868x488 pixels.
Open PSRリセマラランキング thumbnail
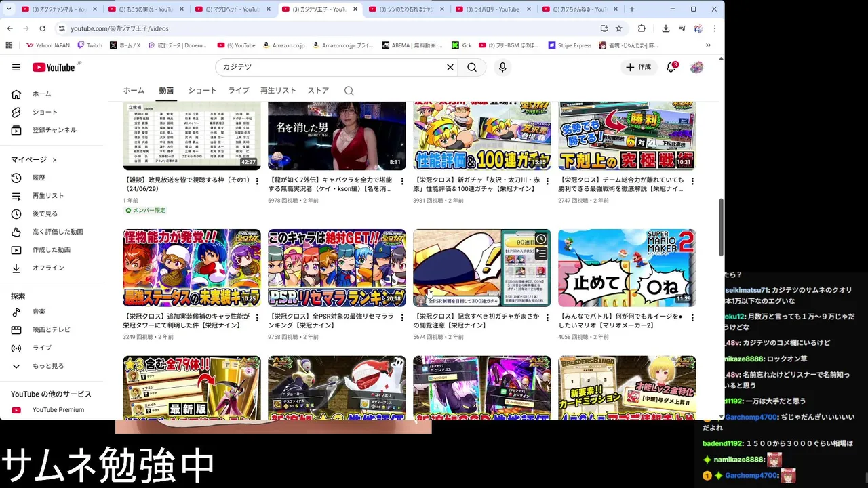337,268
